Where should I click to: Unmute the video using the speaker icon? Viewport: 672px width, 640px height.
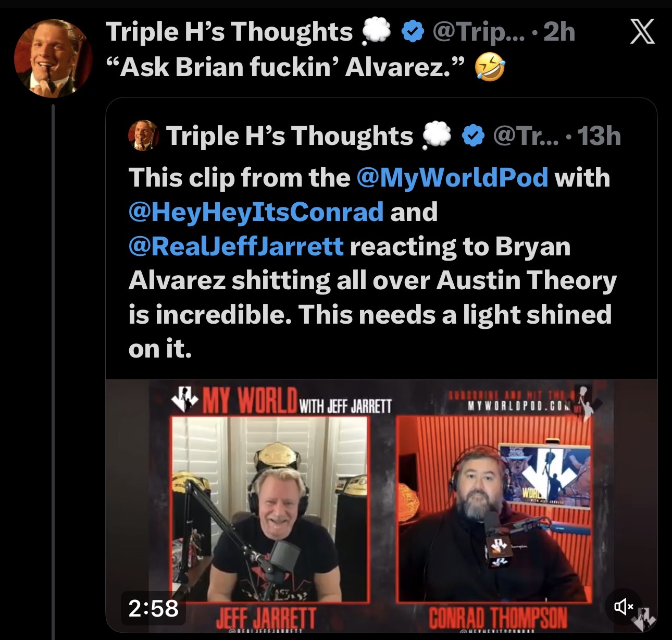(x=624, y=607)
